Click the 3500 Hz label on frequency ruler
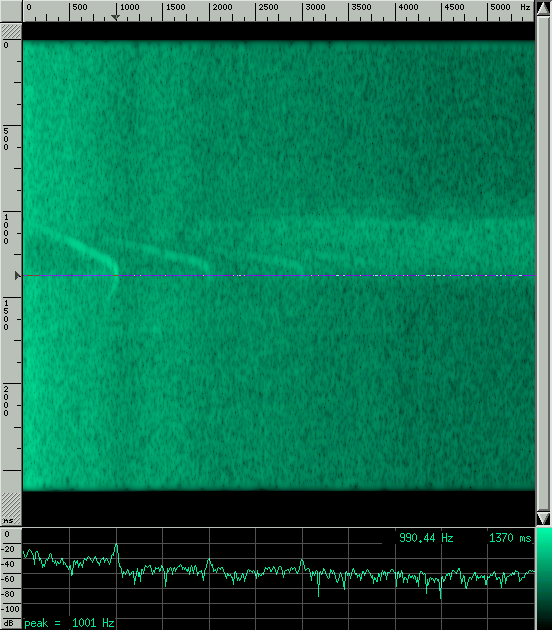This screenshot has width=552, height=630. tap(361, 7)
